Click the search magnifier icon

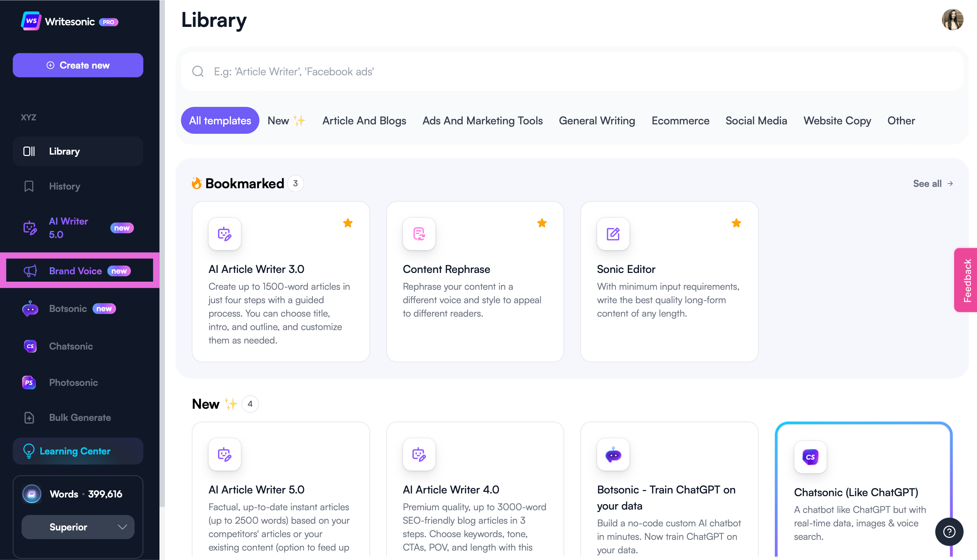point(198,72)
